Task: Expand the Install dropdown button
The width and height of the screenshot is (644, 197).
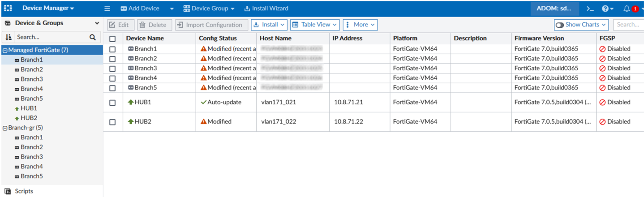Action: pyautogui.click(x=269, y=25)
